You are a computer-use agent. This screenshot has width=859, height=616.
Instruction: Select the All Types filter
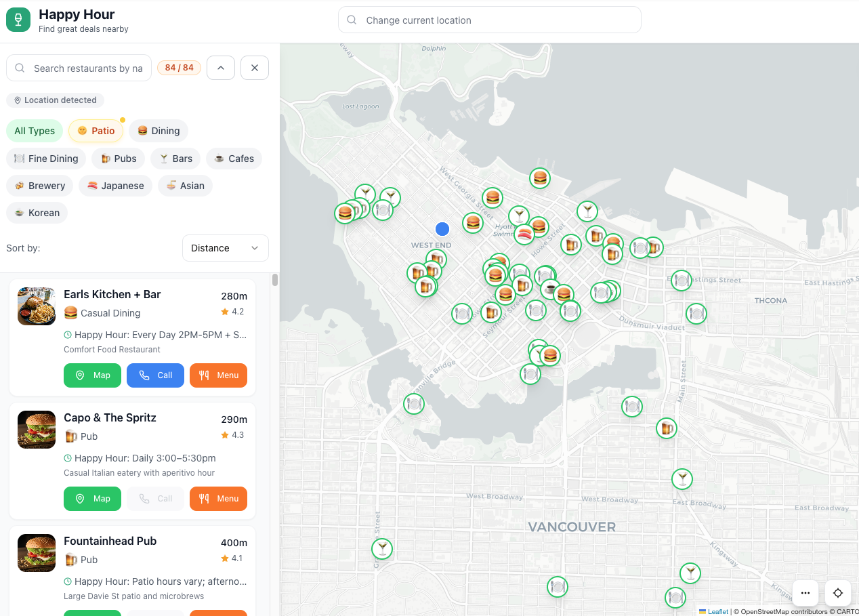(x=35, y=131)
